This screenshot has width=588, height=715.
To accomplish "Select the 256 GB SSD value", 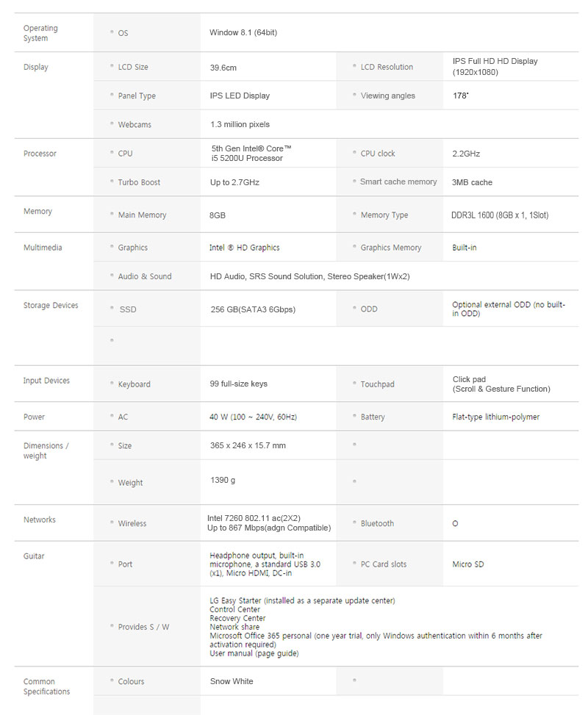I will click(x=253, y=309).
